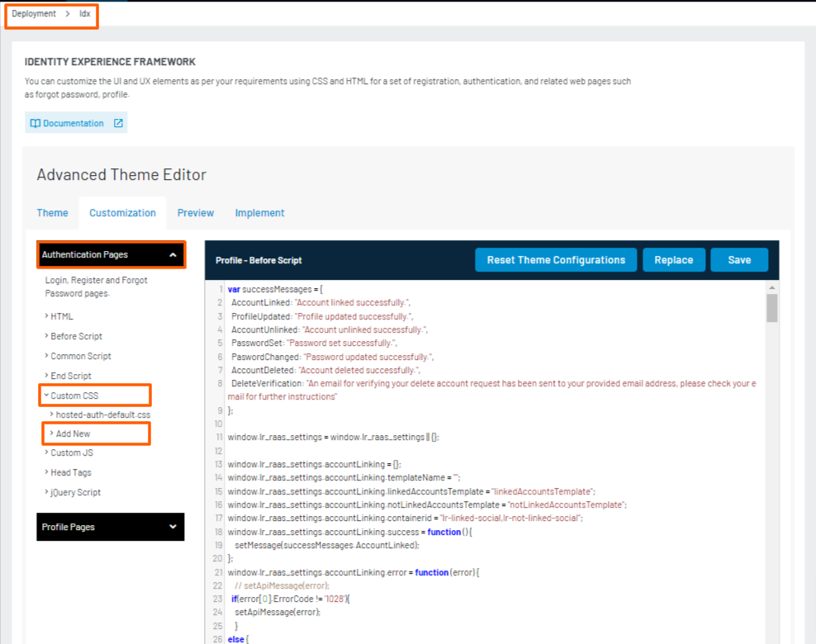
Task: Open the Implement tab
Action: [259, 212]
